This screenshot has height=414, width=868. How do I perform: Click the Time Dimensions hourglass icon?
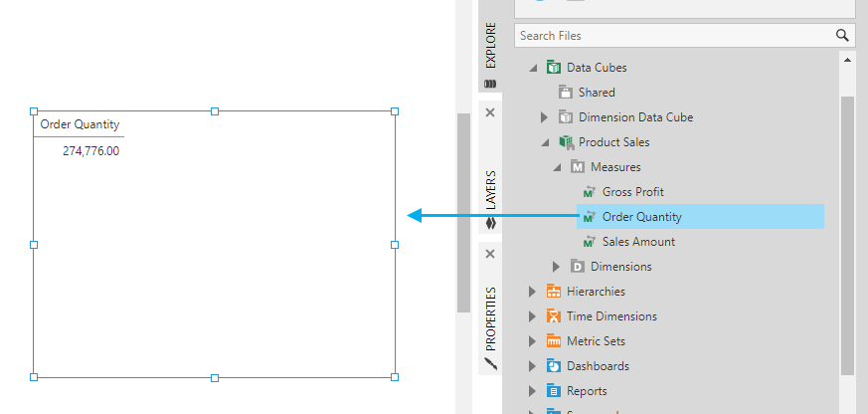[x=553, y=316]
